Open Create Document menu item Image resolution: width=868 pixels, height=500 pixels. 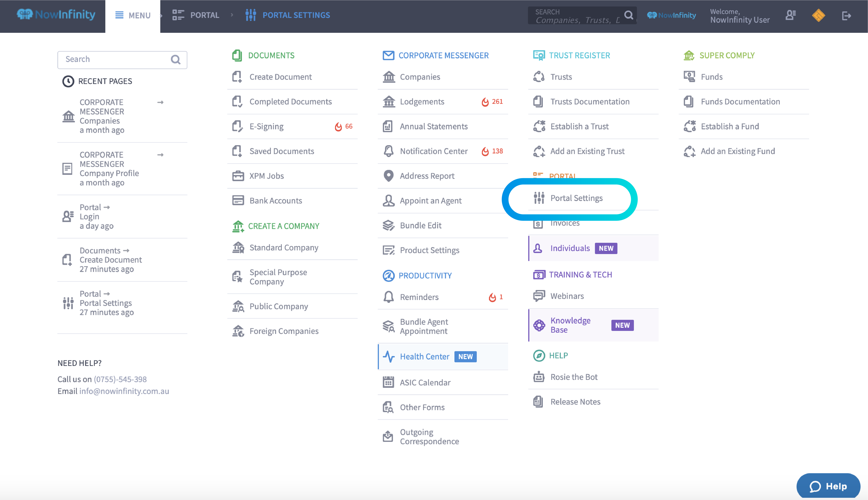(292, 77)
